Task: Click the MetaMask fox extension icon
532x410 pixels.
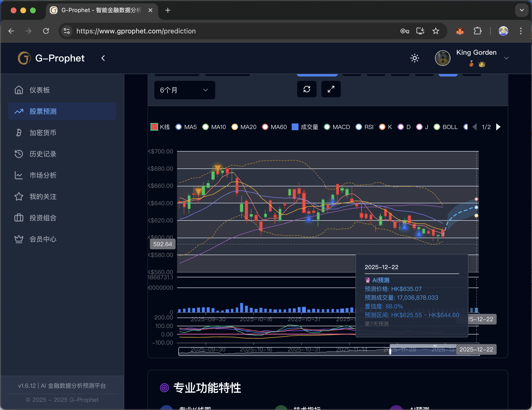Action: click(x=460, y=31)
